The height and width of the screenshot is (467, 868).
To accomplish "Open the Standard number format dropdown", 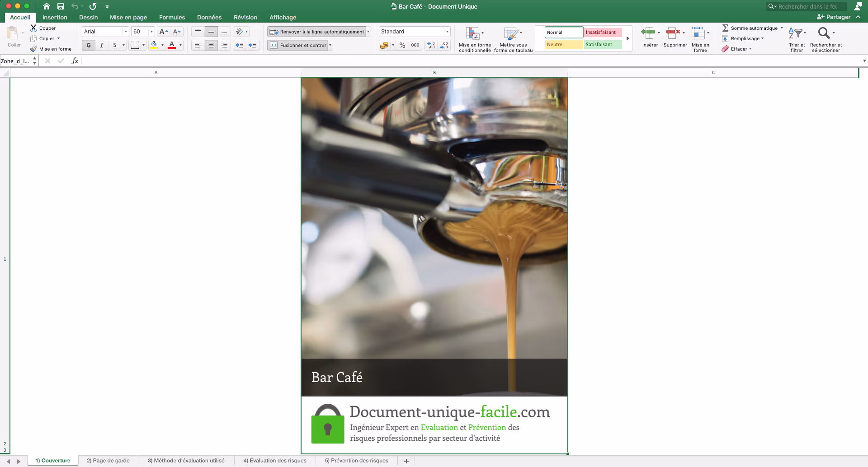I will [x=447, y=32].
